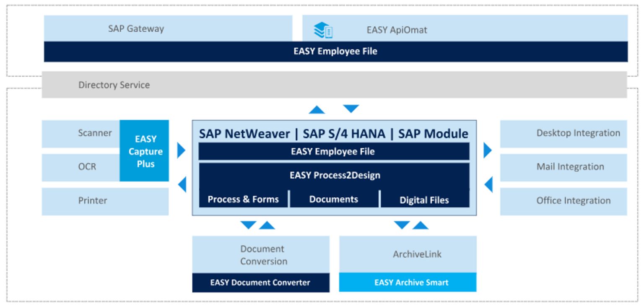This screenshot has height=308, width=644.
Task: Select the EASY Process2Design bar
Action: pyautogui.click(x=334, y=176)
